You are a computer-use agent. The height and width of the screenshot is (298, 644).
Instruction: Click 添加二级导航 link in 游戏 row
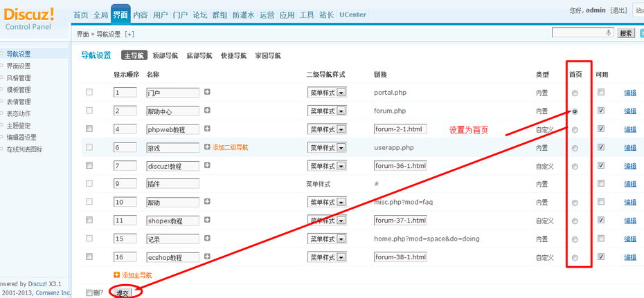230,147
